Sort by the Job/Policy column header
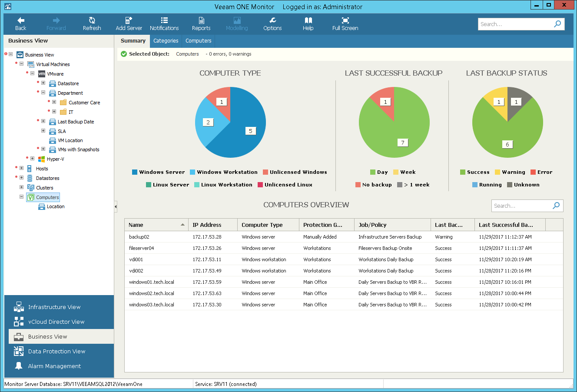Screen dimensions: 577x392 pos(392,225)
